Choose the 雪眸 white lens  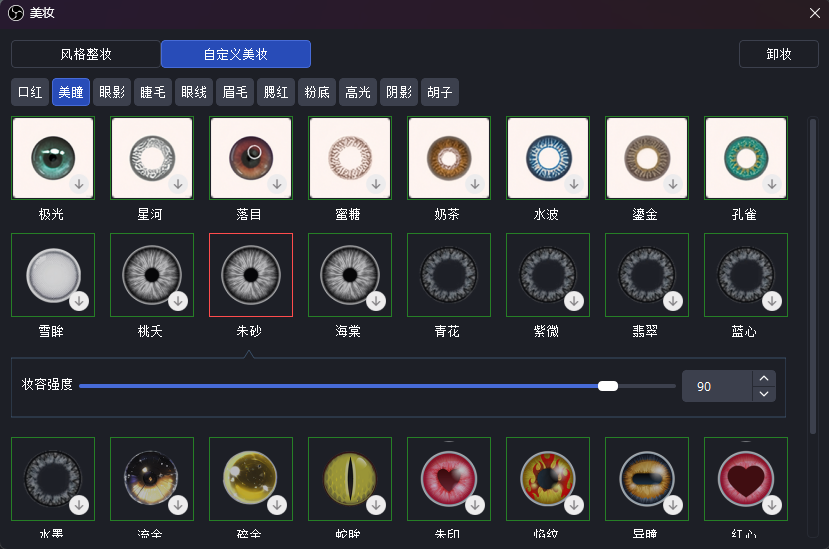(x=52, y=274)
